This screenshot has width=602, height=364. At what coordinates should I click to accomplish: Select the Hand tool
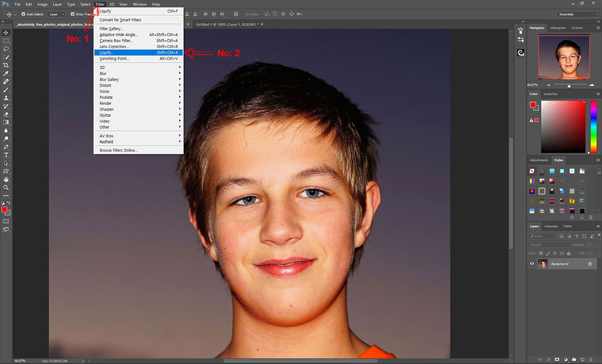6,179
